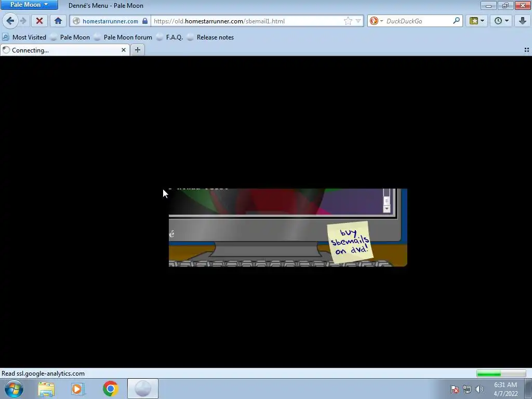Open the URL history dropdown arrow
The height and width of the screenshot is (399, 532).
tap(358, 21)
